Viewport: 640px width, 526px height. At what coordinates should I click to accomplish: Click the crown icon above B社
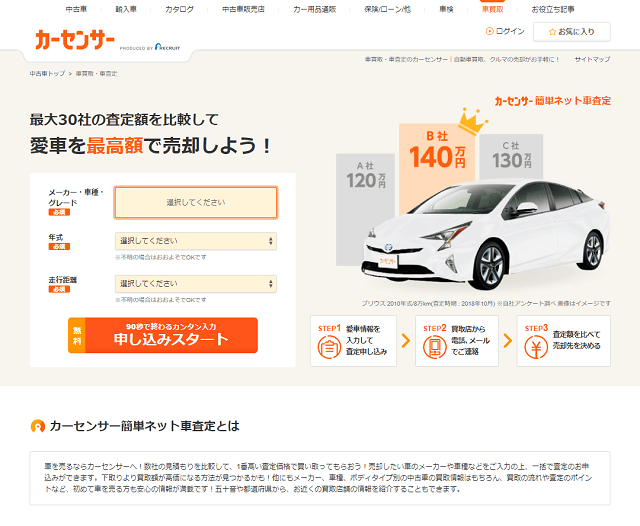pyautogui.click(x=472, y=121)
